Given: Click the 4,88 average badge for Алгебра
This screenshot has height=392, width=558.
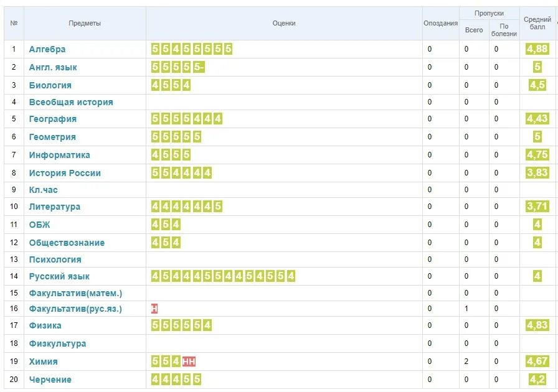Looking at the screenshot, I should click(537, 49).
